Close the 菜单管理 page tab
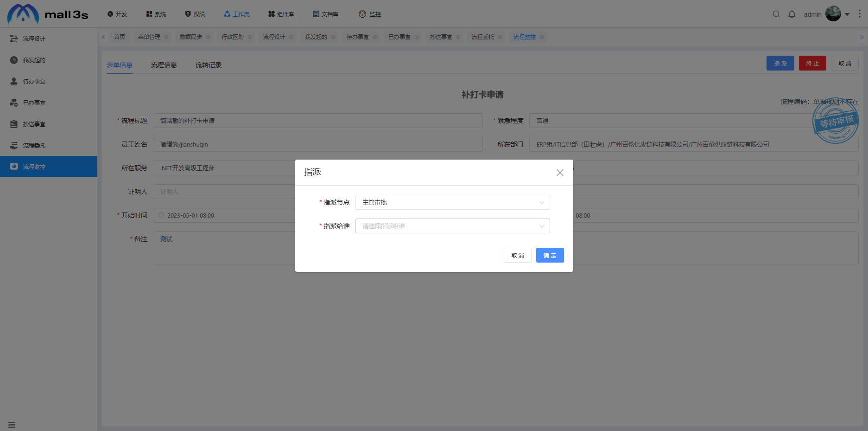 pyautogui.click(x=166, y=37)
